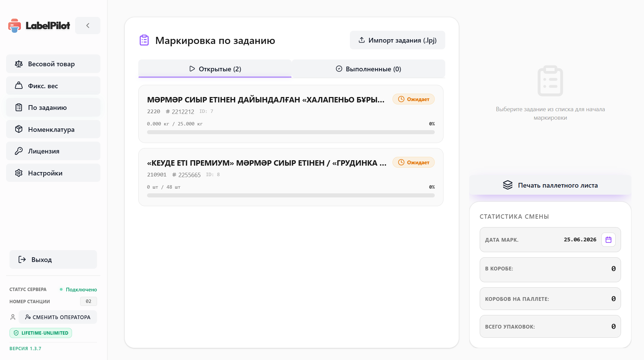
Task: Click the gear icon beside Настройки
Action: pos(19,173)
